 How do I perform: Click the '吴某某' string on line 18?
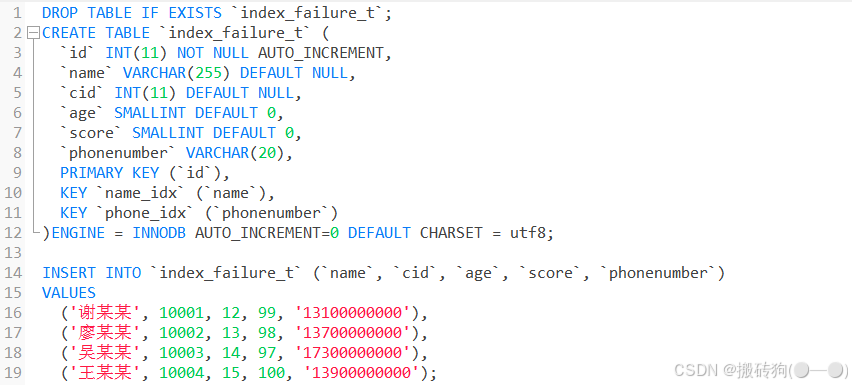click(x=105, y=352)
